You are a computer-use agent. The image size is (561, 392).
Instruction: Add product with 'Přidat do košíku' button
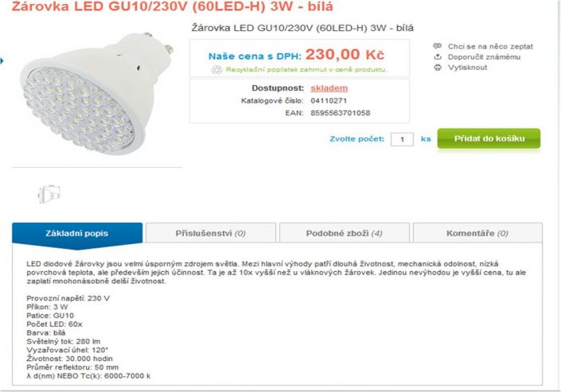489,138
